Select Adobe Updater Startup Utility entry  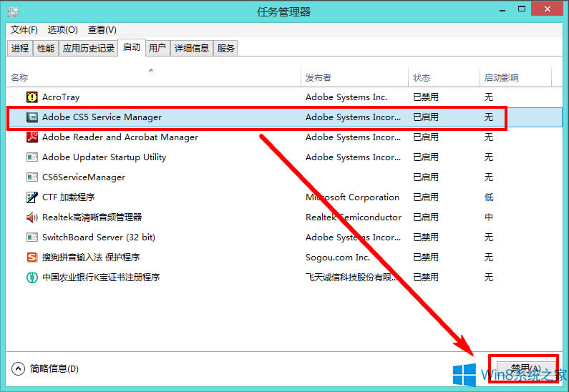pyautogui.click(x=104, y=157)
